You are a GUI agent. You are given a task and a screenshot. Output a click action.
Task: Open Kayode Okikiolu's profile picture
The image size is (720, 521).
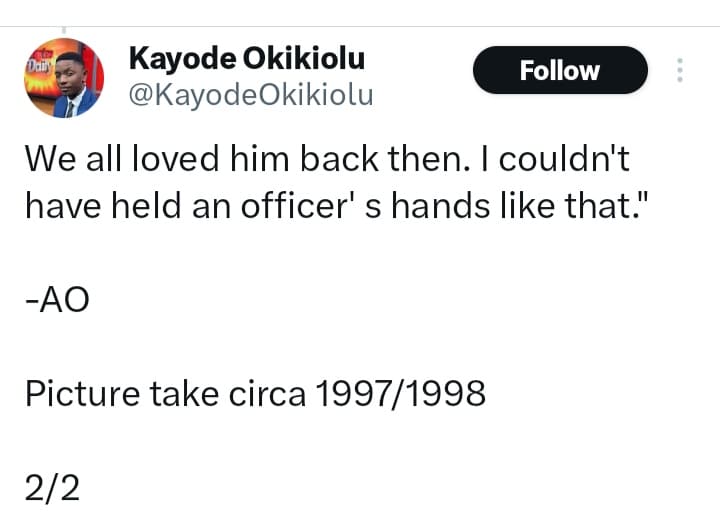point(63,79)
